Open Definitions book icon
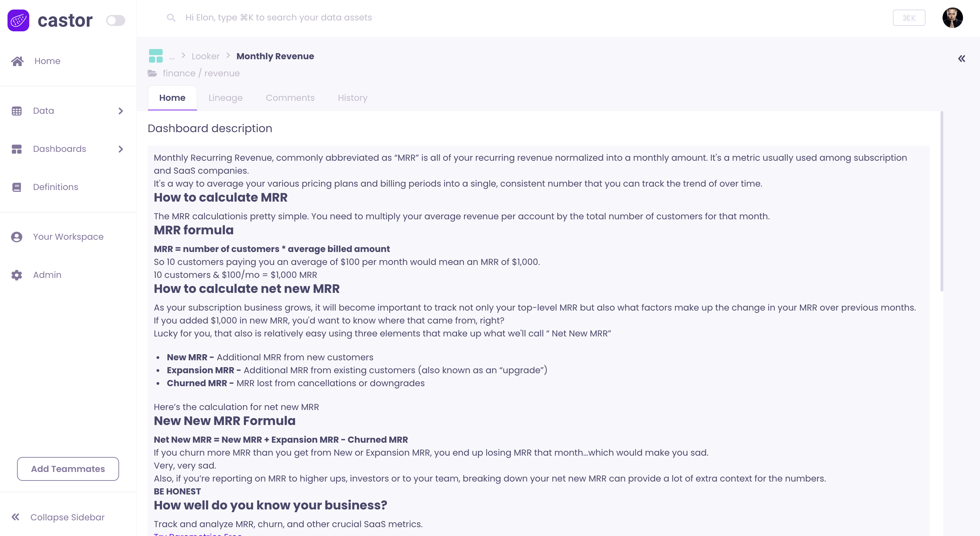 coord(17,187)
